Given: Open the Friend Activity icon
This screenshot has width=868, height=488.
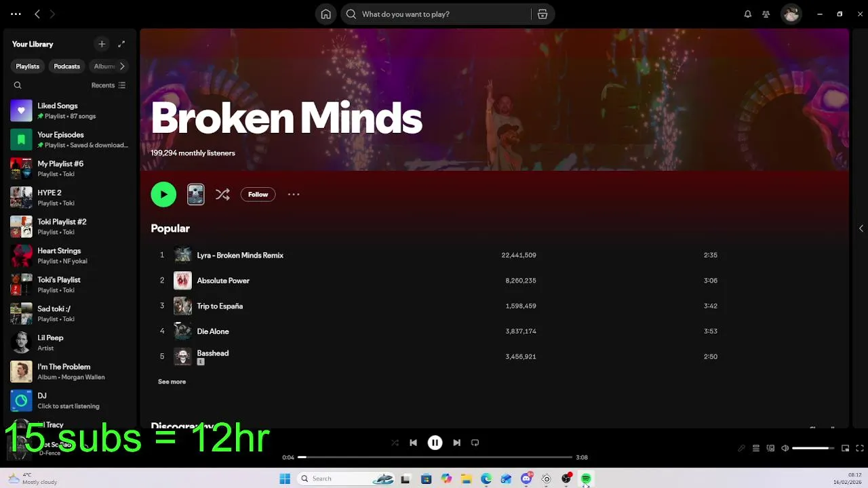Looking at the screenshot, I should point(766,14).
